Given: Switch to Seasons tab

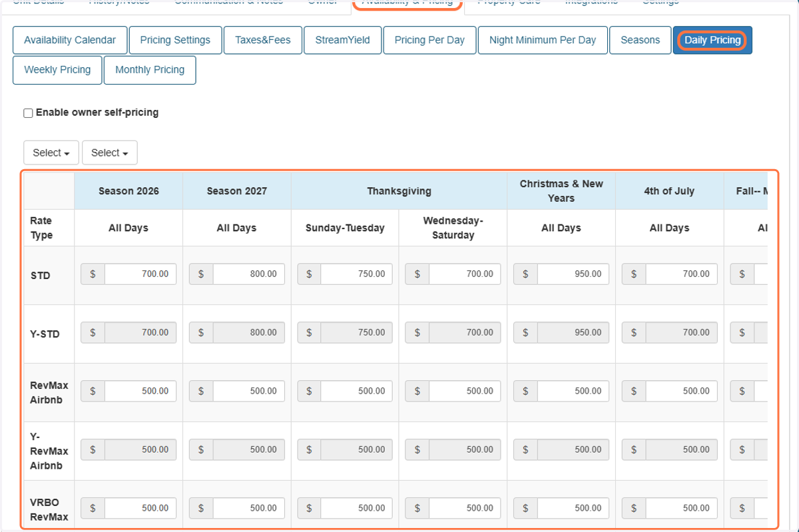Looking at the screenshot, I should tap(641, 40).
